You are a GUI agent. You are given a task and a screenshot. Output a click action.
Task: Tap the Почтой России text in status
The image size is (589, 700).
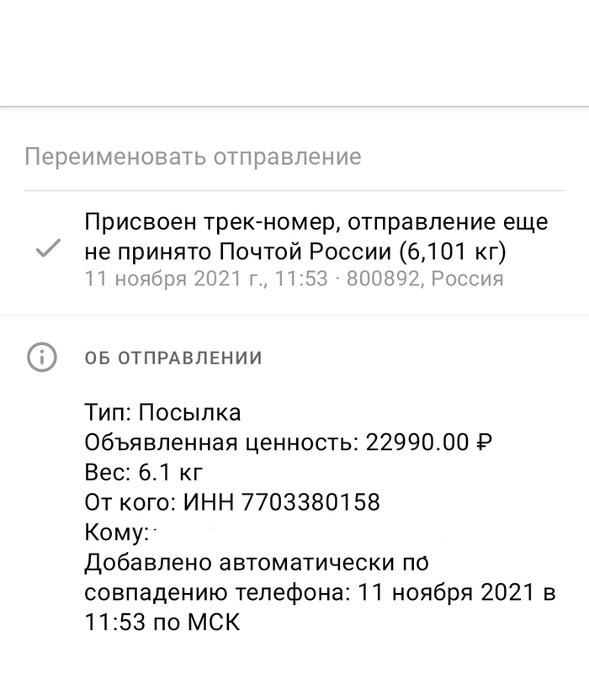click(305, 252)
